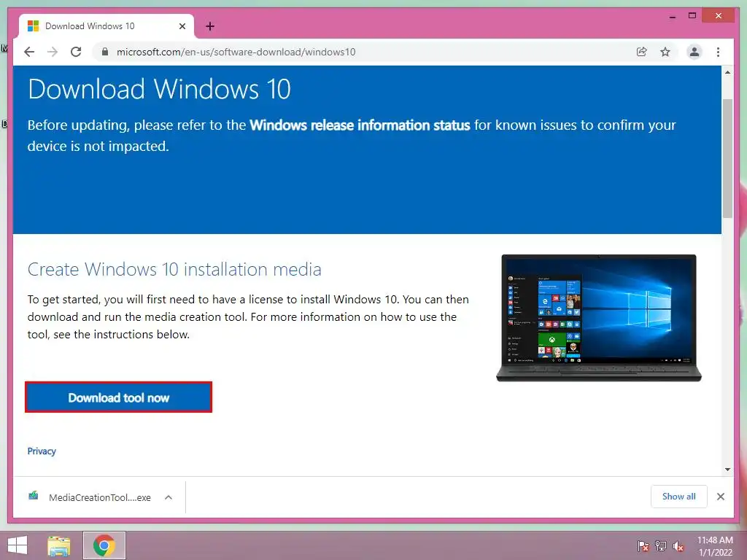Image resolution: width=747 pixels, height=560 pixels.
Task: Open the taskbar clock showing 11:48 AM
Action: click(715, 545)
